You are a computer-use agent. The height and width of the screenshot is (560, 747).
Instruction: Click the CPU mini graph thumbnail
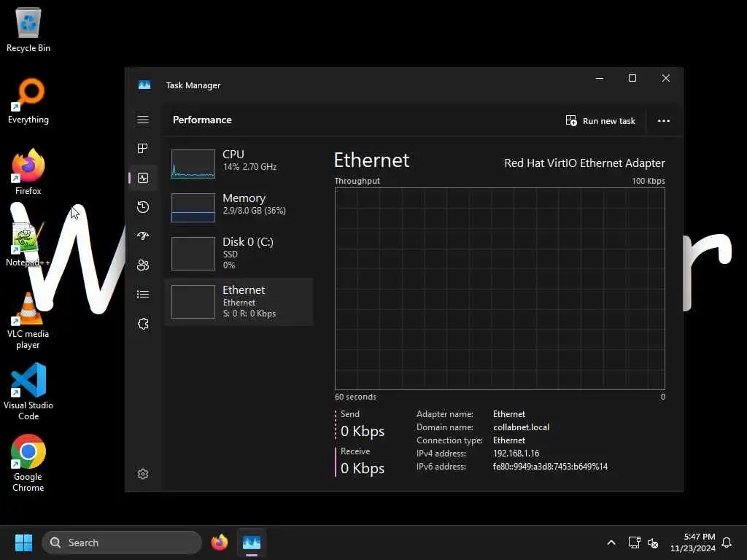tap(193, 164)
